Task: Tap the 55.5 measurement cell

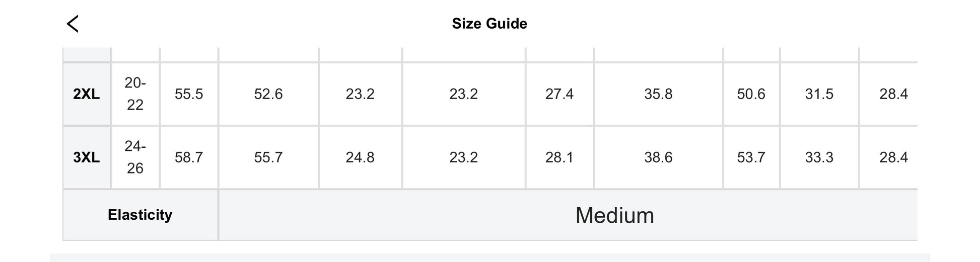Action: (x=189, y=94)
